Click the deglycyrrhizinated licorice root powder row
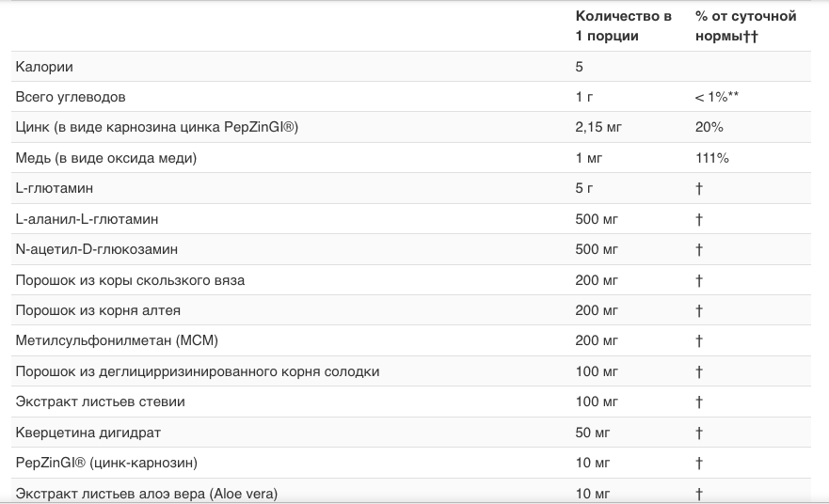This screenshot has height=504, width=829. pos(198,371)
